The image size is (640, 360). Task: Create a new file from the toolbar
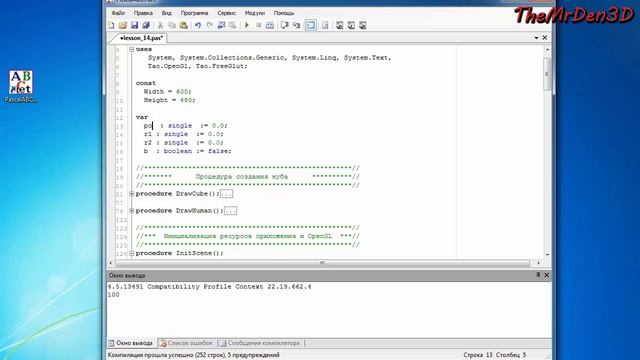tap(111, 25)
